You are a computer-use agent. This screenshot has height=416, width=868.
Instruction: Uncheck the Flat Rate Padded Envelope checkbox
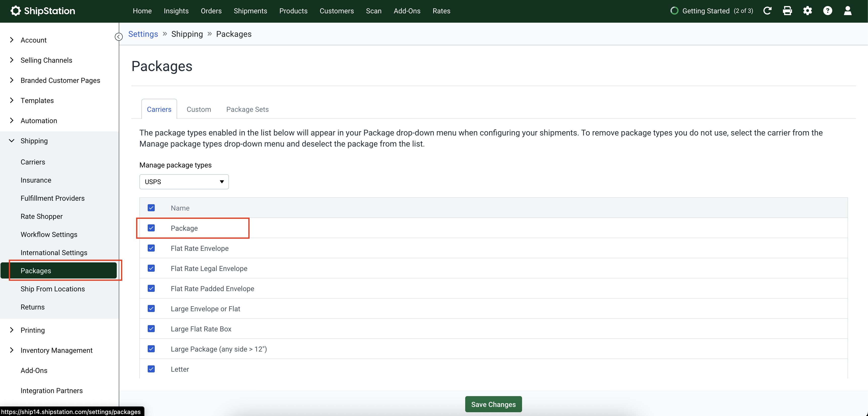click(x=151, y=289)
